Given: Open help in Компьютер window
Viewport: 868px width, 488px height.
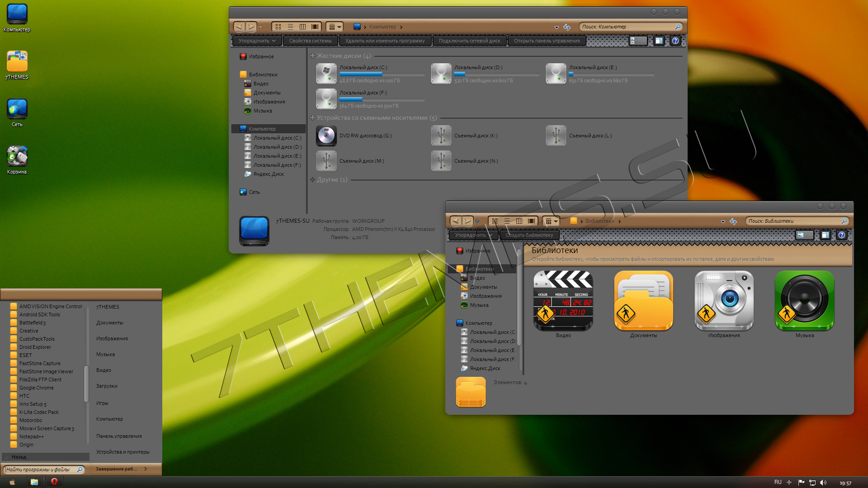Looking at the screenshot, I should 675,41.
